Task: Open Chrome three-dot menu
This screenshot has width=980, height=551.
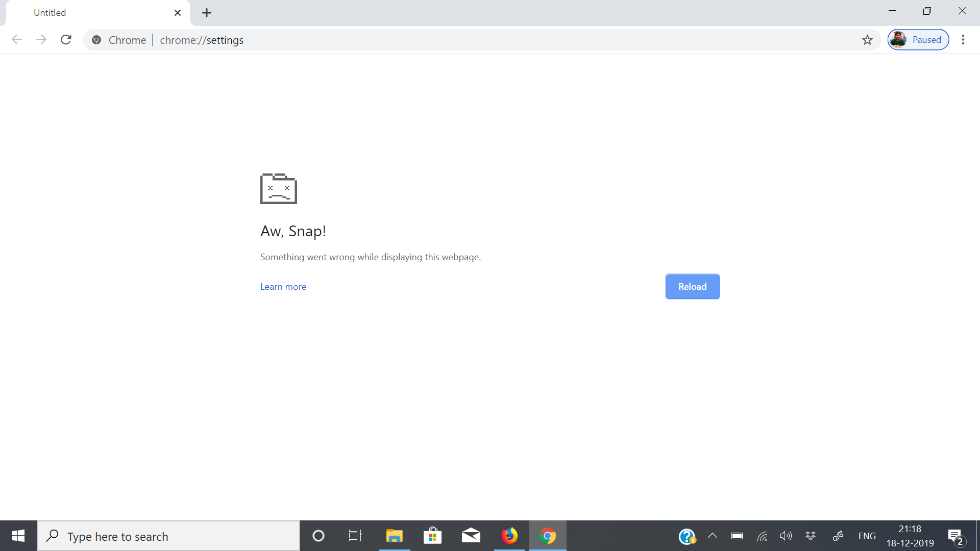Action: click(x=963, y=40)
